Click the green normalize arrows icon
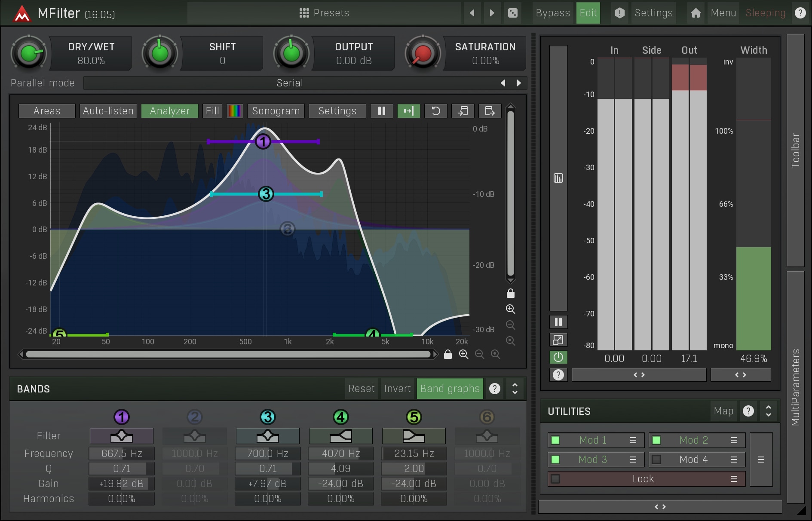 409,111
